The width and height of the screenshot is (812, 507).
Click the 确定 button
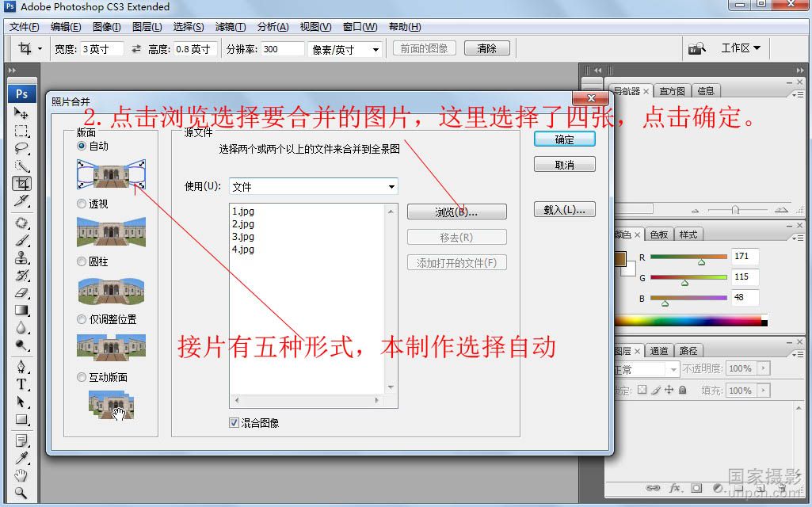click(565, 139)
